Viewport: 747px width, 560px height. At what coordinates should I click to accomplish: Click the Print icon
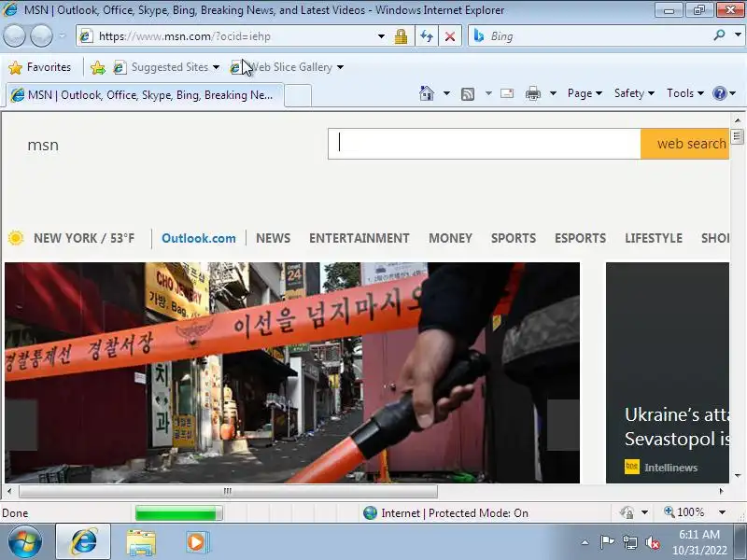point(533,93)
